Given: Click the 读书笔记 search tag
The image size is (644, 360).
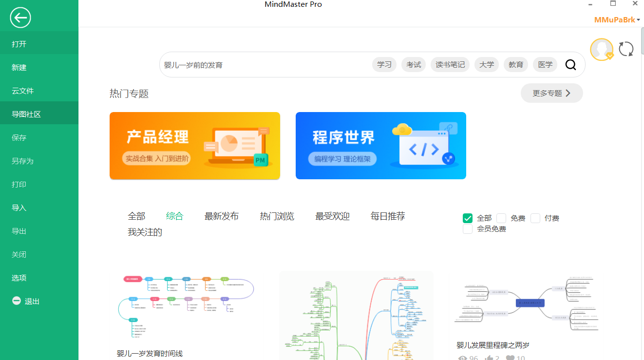Looking at the screenshot, I should pyautogui.click(x=450, y=64).
